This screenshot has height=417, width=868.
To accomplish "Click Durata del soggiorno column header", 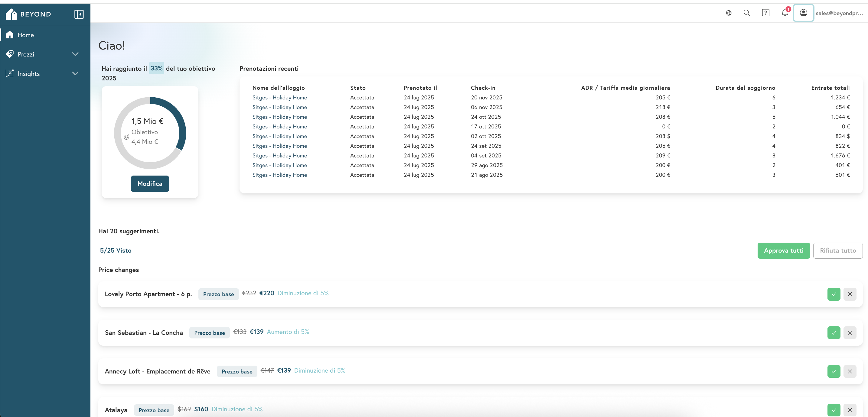I will (x=745, y=88).
